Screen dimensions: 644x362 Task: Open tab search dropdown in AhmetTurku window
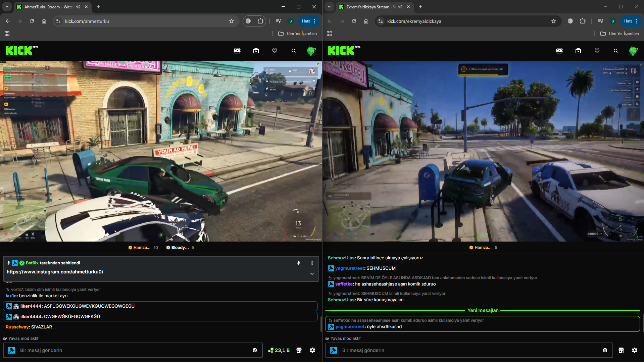7,7
